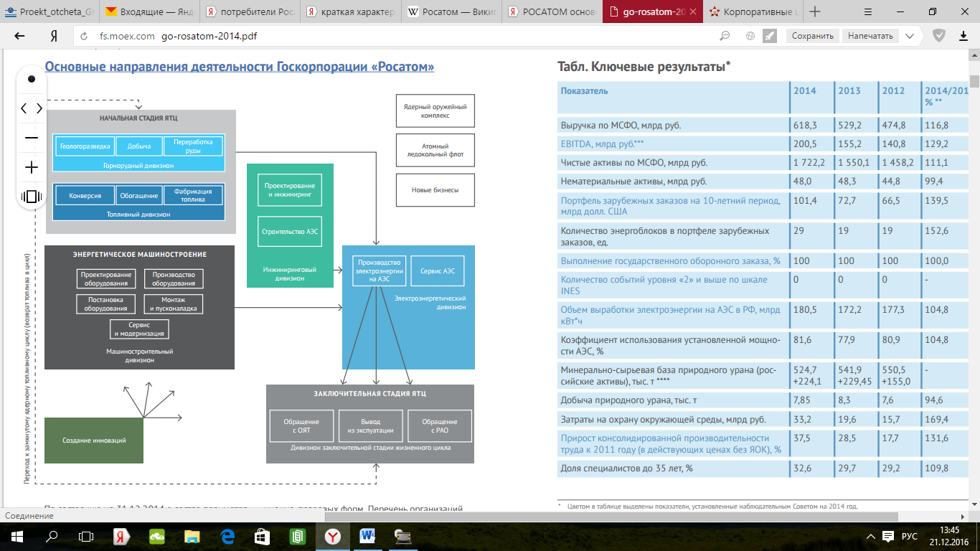Open Windows Store from taskbar
980x551 pixels.
coord(262,536)
